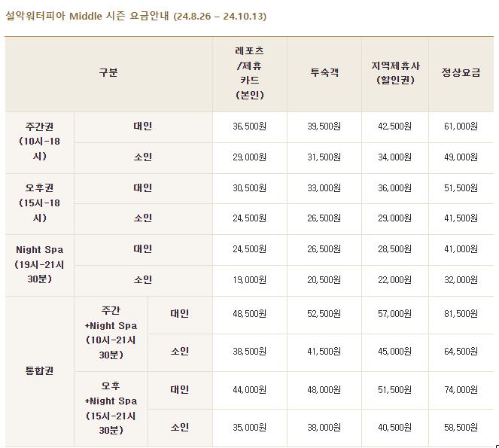The width and height of the screenshot is (499, 448).
Task: Click the 20,500원 price cell
Action: [x=324, y=280]
